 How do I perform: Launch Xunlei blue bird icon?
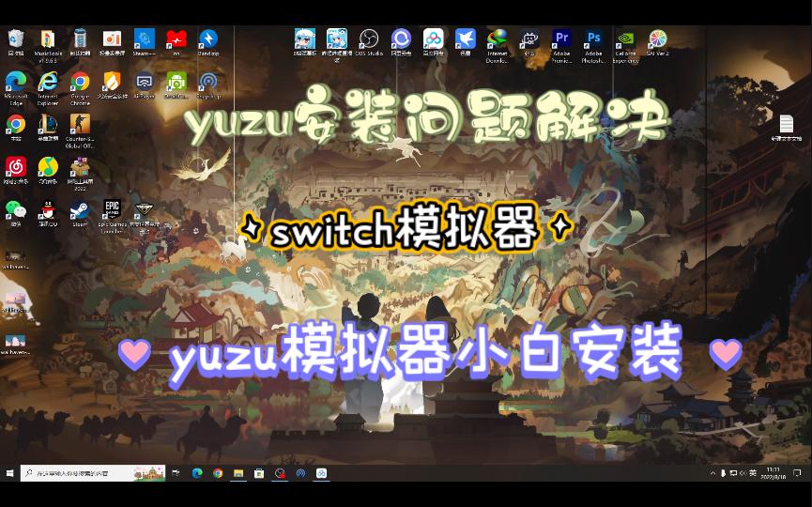pyautogui.click(x=465, y=38)
